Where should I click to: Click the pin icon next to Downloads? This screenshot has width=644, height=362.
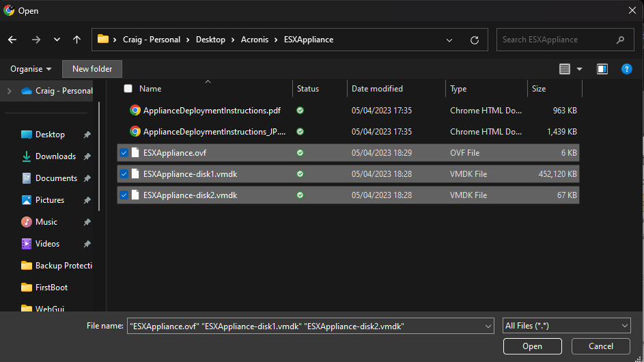(x=87, y=156)
